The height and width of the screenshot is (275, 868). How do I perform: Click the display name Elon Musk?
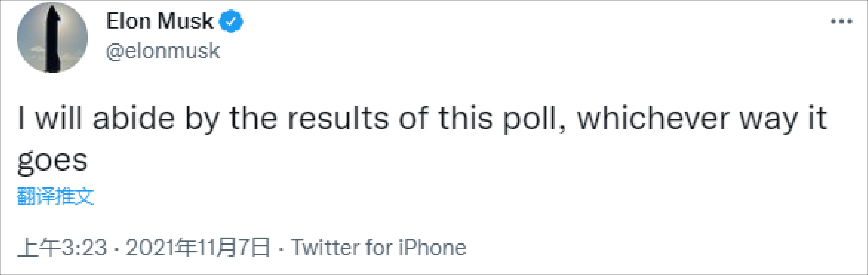(x=160, y=21)
